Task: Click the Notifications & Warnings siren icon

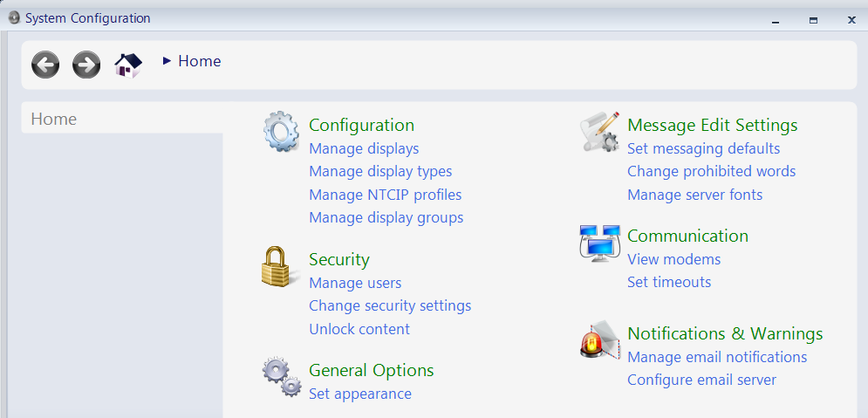Action: click(600, 340)
